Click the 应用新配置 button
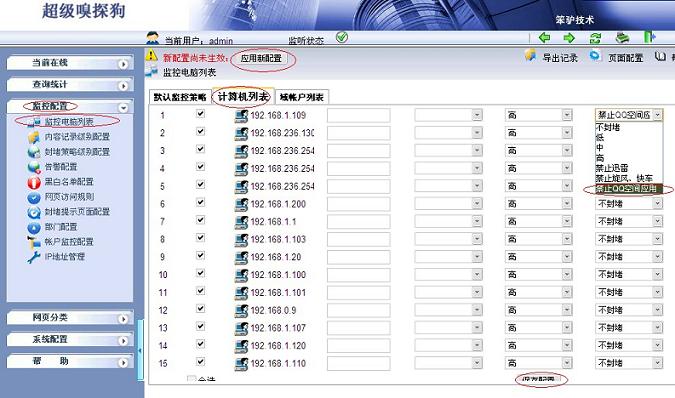This screenshot has width=675, height=398. coord(261,58)
